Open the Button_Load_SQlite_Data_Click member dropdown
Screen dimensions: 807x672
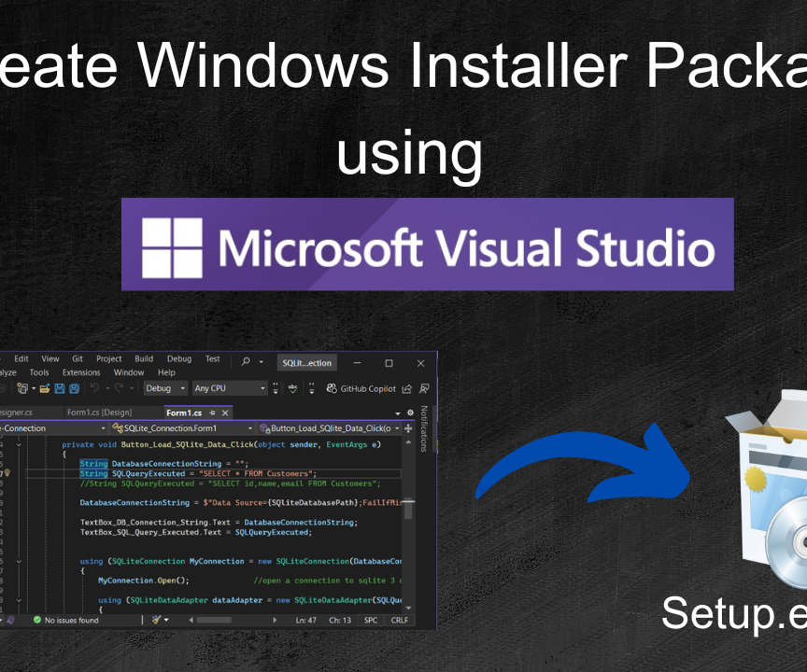click(330, 428)
